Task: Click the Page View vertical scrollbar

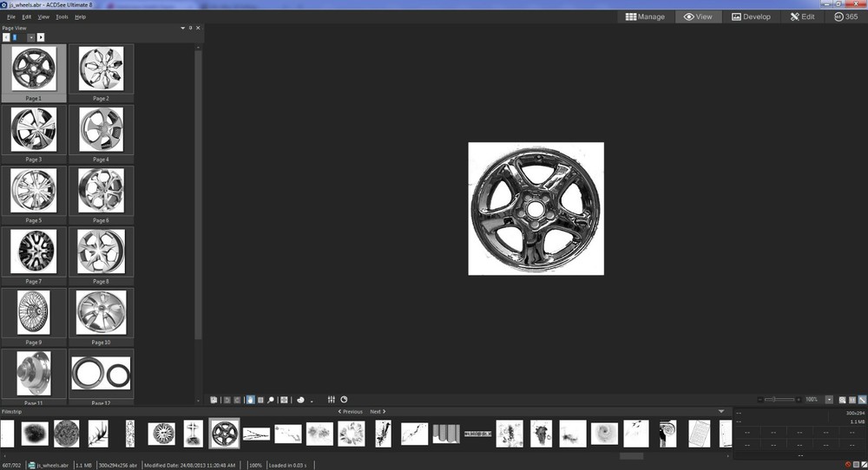Action: (x=198, y=193)
